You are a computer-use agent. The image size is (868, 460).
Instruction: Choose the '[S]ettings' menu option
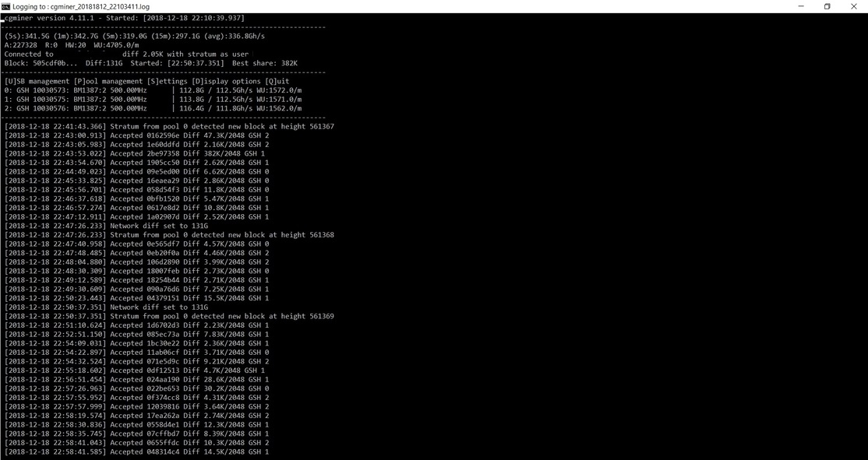(x=169, y=81)
